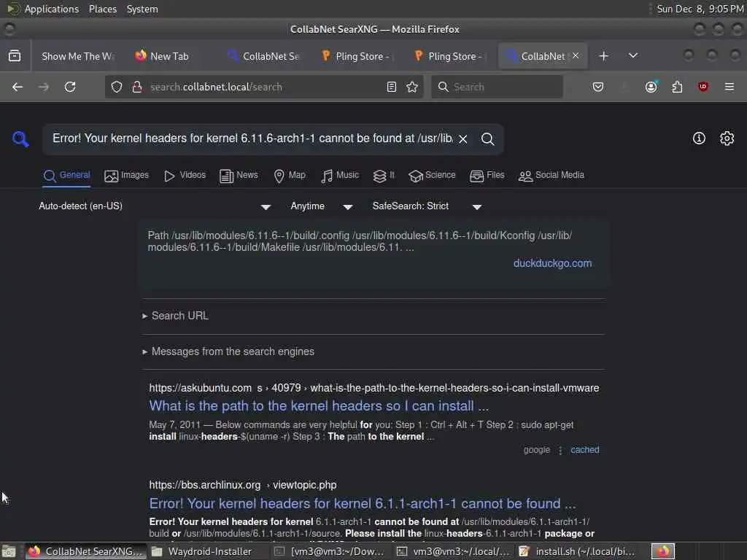Click the https://bbs.archlinux.org result URL
This screenshot has height=560, width=747.
pos(242,485)
